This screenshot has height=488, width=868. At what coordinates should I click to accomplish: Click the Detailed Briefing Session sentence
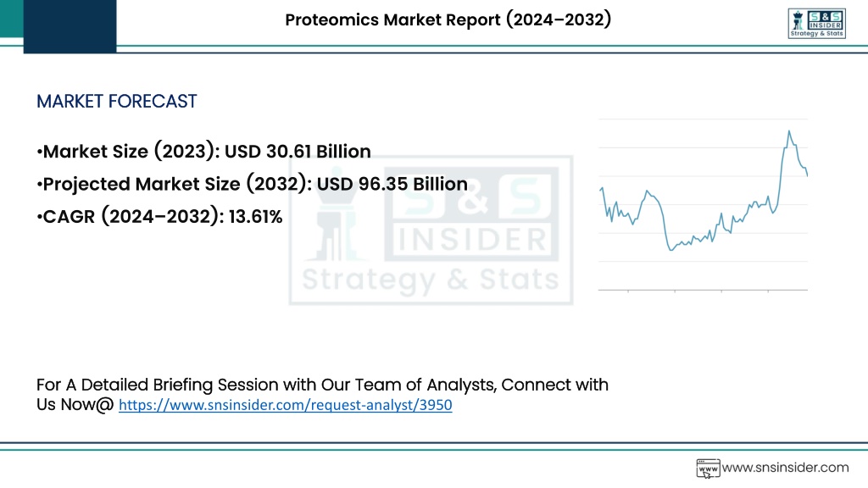click(x=322, y=395)
